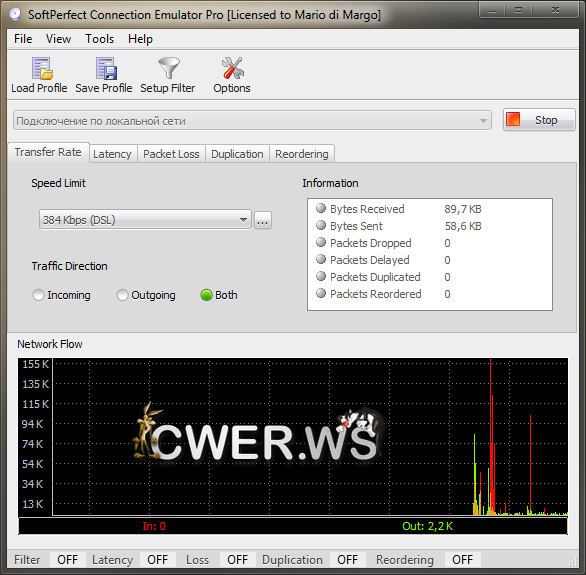Switch to the Transfer Rate tab

[48, 152]
